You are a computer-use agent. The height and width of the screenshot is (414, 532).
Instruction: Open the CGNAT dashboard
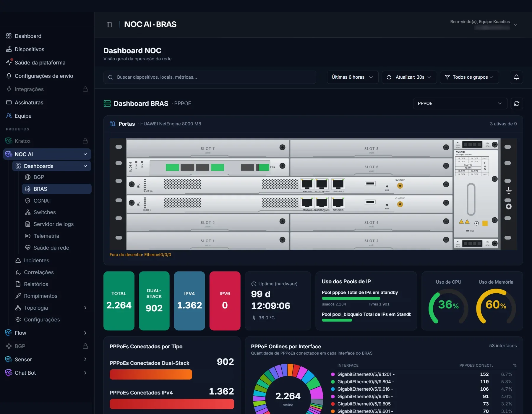tap(56, 201)
